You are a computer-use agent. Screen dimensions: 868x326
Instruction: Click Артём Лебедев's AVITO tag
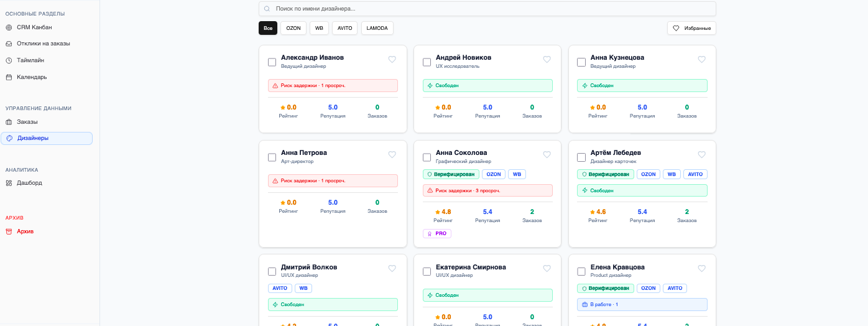[696, 174]
